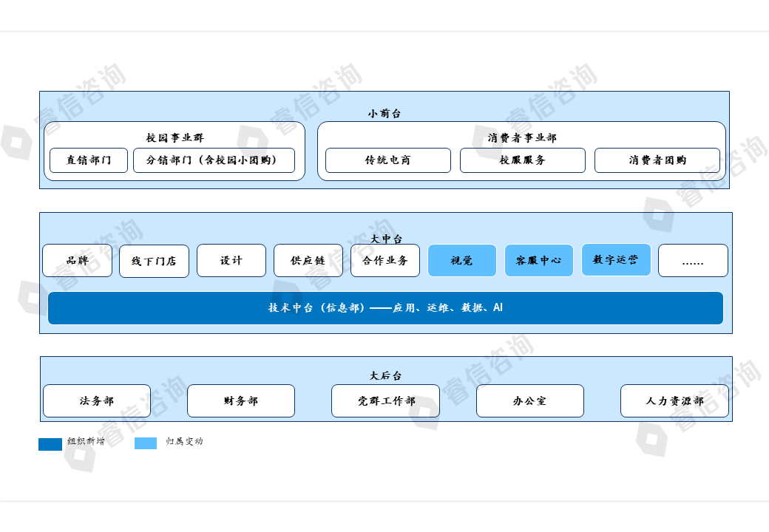Click the 传统电商 box
The image size is (769, 532).
click(387, 160)
